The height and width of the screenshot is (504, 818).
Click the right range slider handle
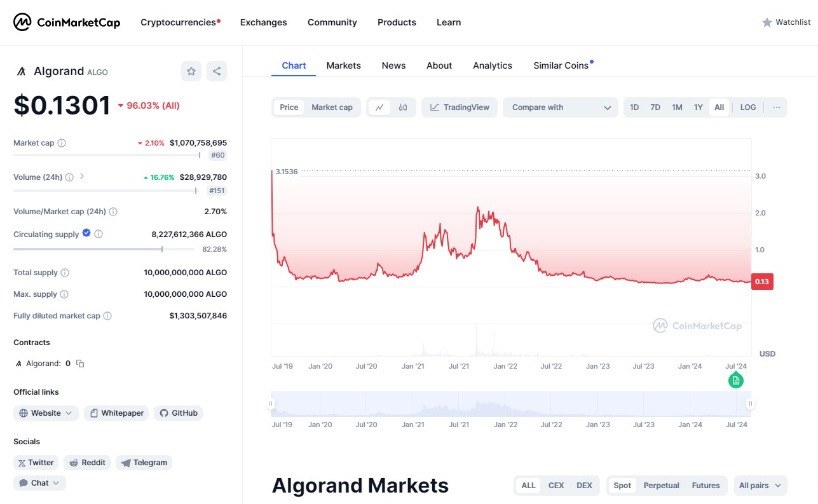[x=751, y=404]
